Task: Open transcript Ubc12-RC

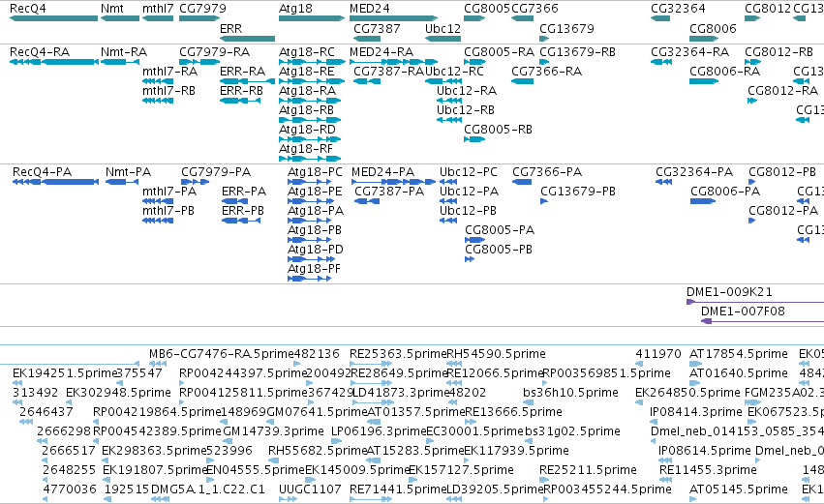Action: click(x=443, y=81)
